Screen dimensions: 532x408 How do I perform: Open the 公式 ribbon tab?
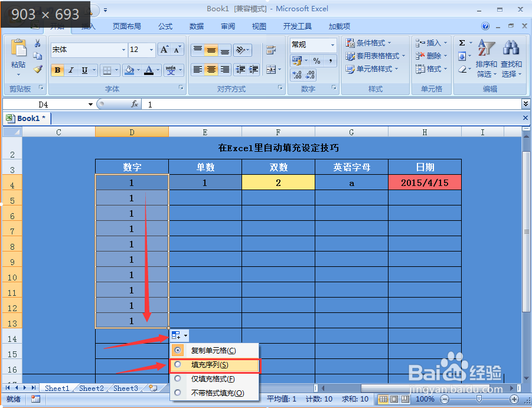coord(165,27)
